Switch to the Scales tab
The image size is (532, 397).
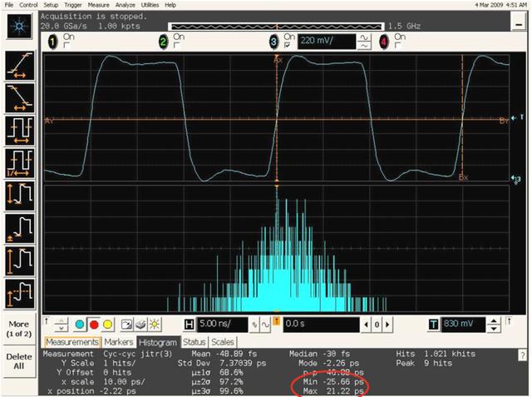click(x=223, y=342)
